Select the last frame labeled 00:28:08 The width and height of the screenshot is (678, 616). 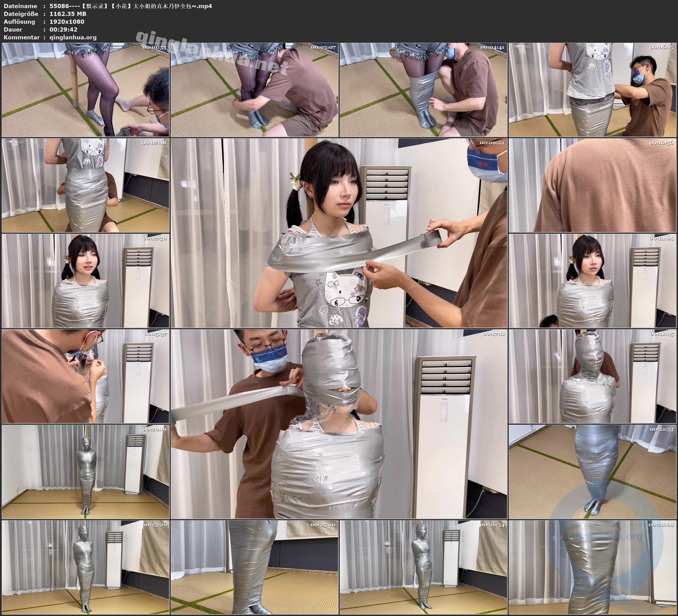point(592,567)
